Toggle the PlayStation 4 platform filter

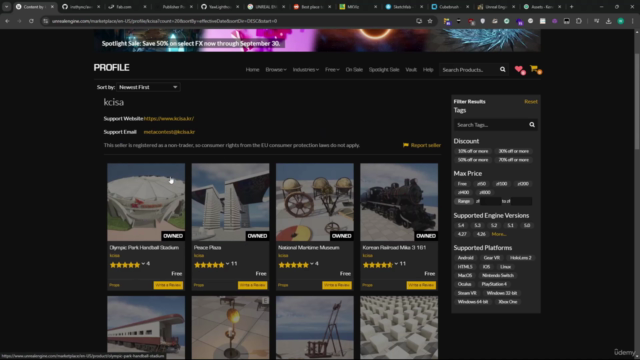click(494, 284)
